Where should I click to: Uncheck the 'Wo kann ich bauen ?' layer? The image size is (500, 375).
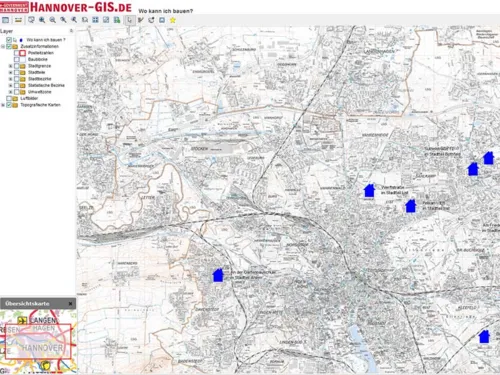pyautogui.click(x=9, y=40)
